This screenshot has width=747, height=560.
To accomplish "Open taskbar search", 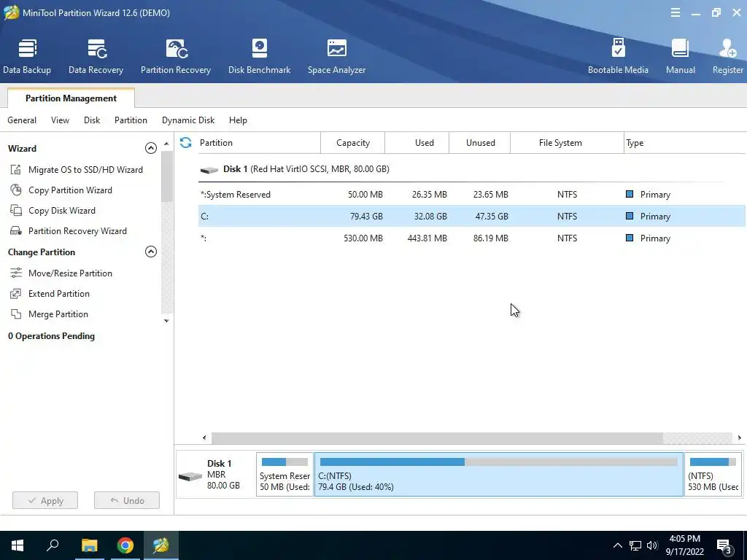I will (53, 545).
